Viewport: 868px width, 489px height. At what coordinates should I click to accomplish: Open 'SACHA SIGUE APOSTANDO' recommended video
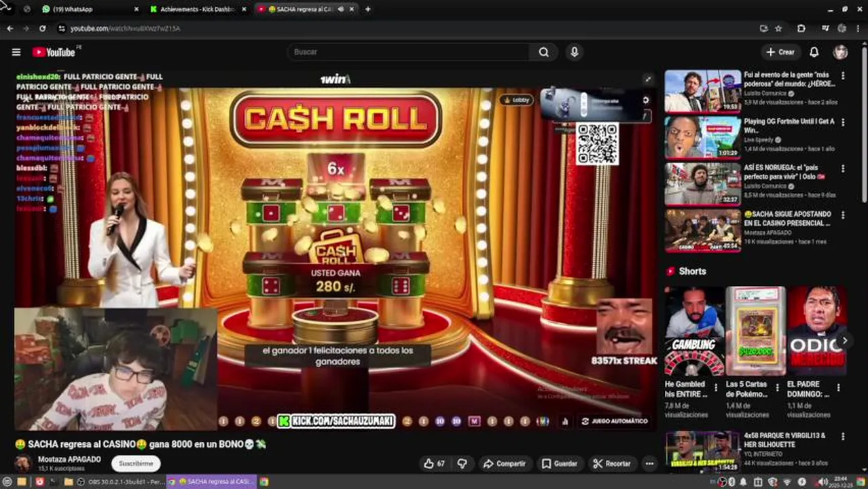(x=702, y=230)
